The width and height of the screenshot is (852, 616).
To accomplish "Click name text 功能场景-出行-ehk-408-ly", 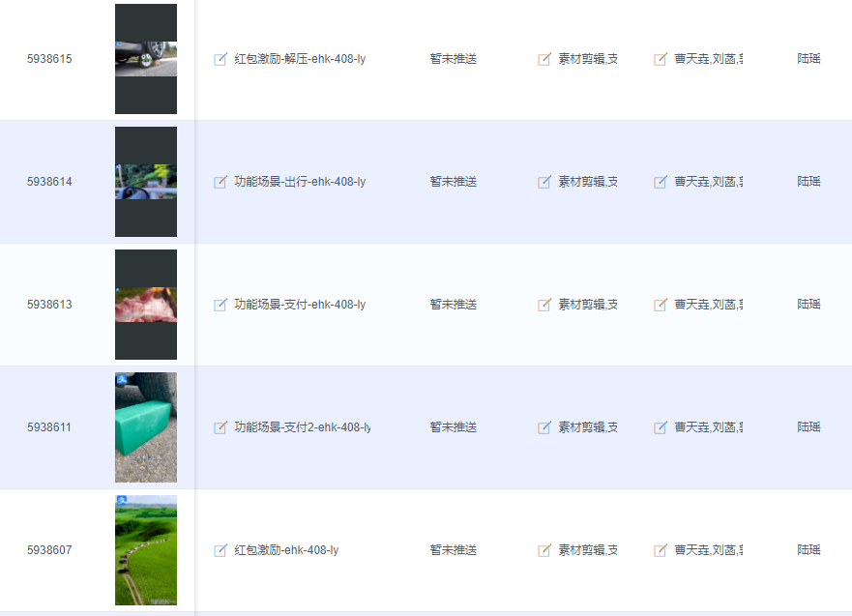I will [x=300, y=182].
